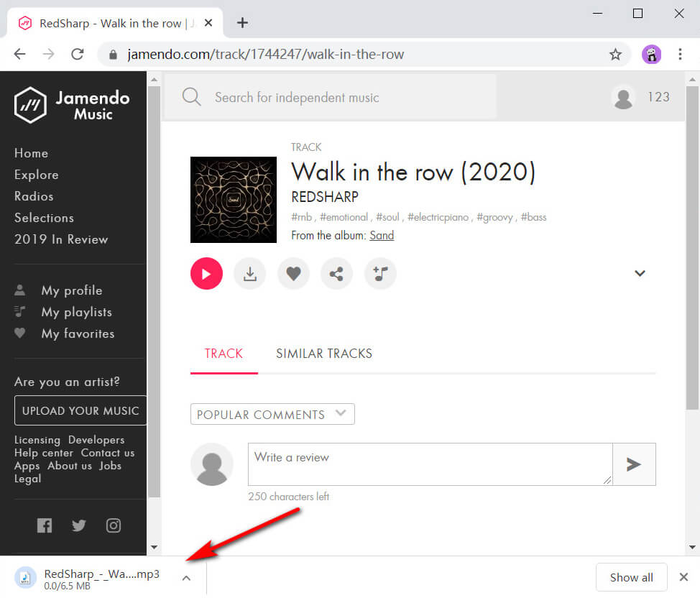Click the #bass tag
Viewport: 700px width, 598px height.
coord(533,217)
